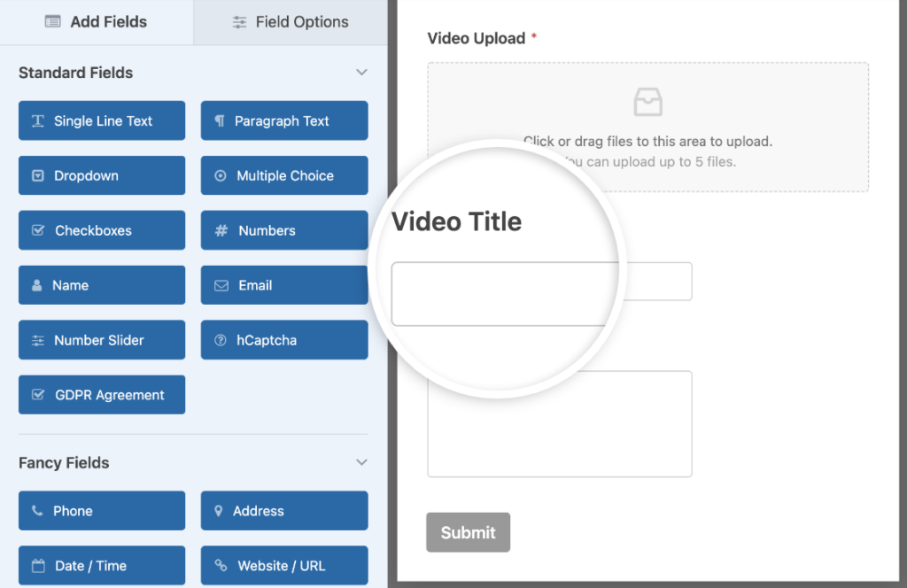Click the hCaptcha question mark icon
This screenshot has width=907, height=588.
tap(220, 340)
